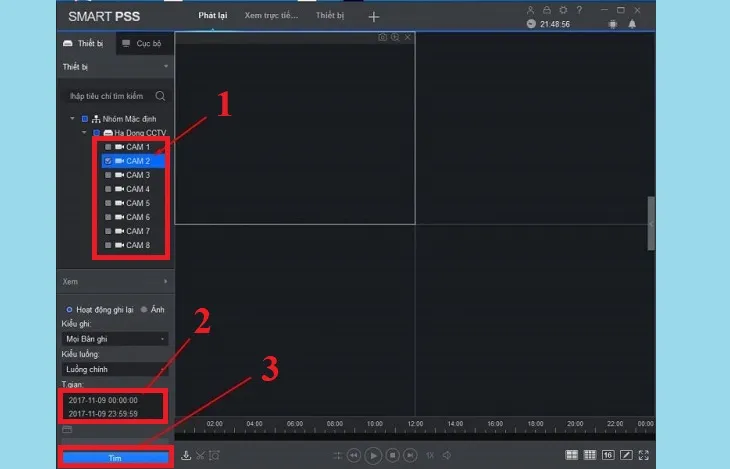This screenshot has height=469, width=730.
Task: Collapse the Nhóm Mặc định tree group
Action: click(x=73, y=119)
